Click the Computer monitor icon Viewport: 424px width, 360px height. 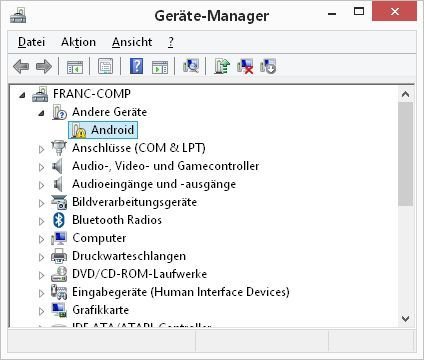(59, 238)
